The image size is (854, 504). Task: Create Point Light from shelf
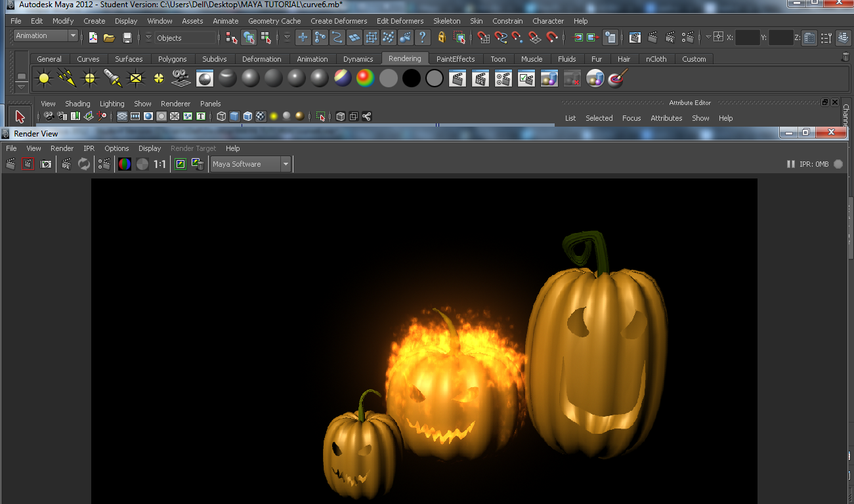coord(90,79)
